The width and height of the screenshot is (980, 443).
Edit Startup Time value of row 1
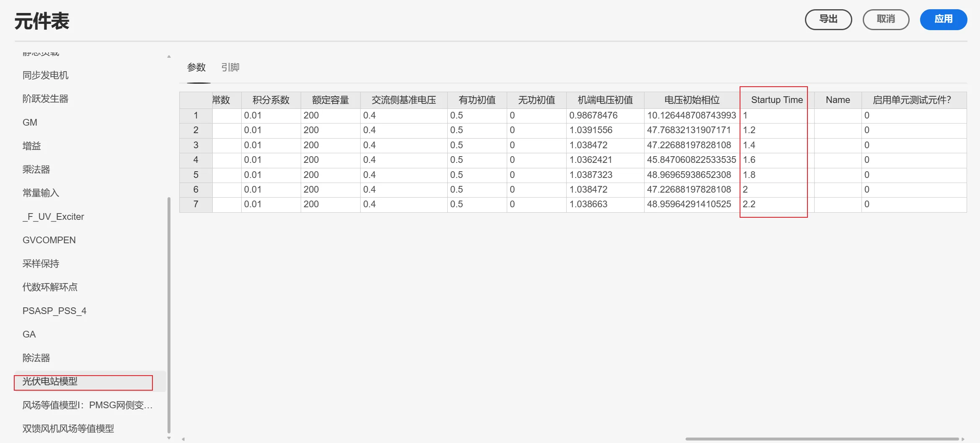coord(774,115)
